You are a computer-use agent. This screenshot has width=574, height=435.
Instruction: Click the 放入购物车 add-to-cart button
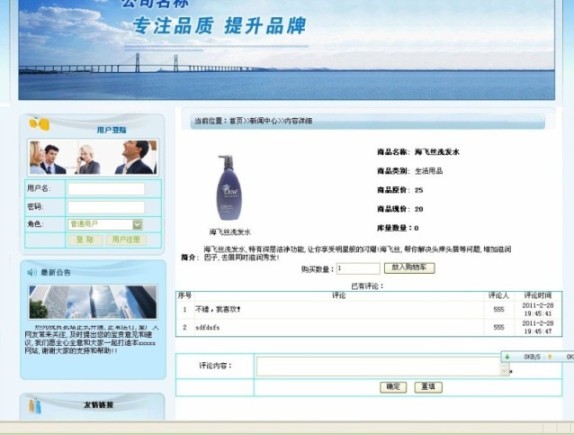(409, 268)
